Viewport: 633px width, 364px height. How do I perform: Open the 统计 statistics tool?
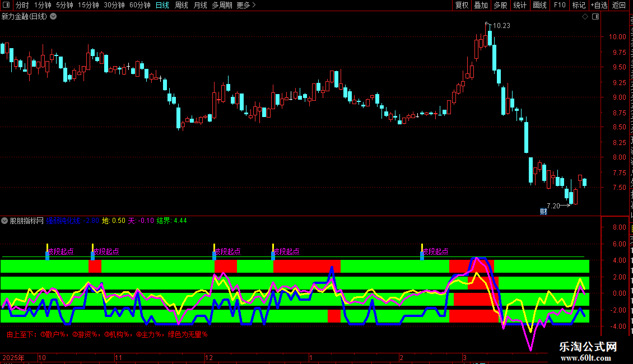click(x=519, y=5)
